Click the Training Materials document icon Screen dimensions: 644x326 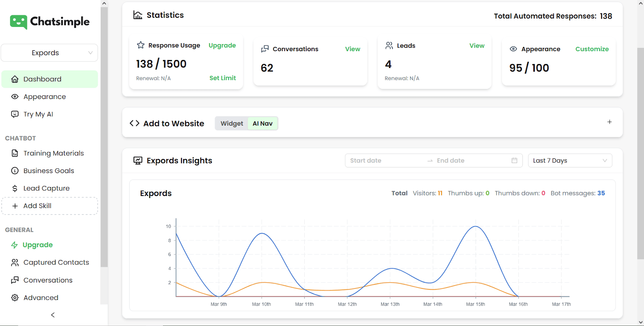tap(15, 153)
